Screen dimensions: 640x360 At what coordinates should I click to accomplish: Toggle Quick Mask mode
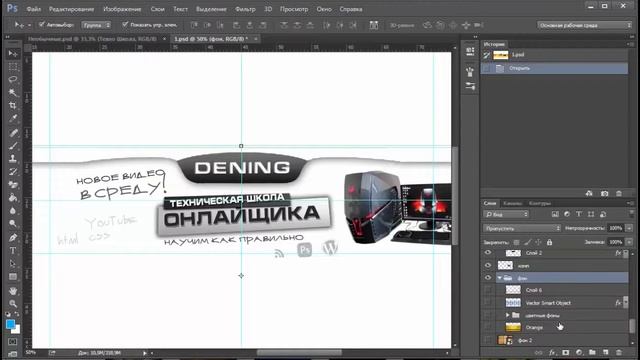[x=13, y=341]
